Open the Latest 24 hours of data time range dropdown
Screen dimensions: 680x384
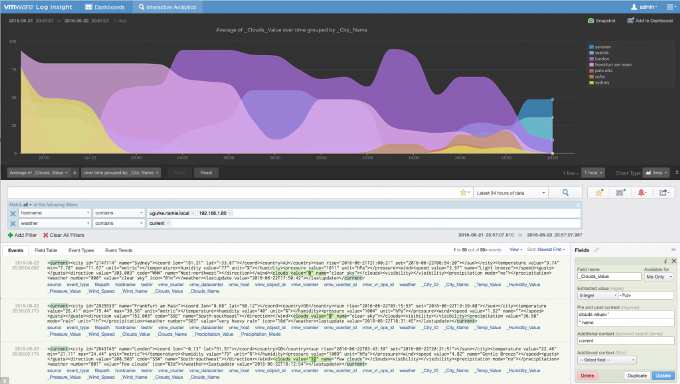510,193
